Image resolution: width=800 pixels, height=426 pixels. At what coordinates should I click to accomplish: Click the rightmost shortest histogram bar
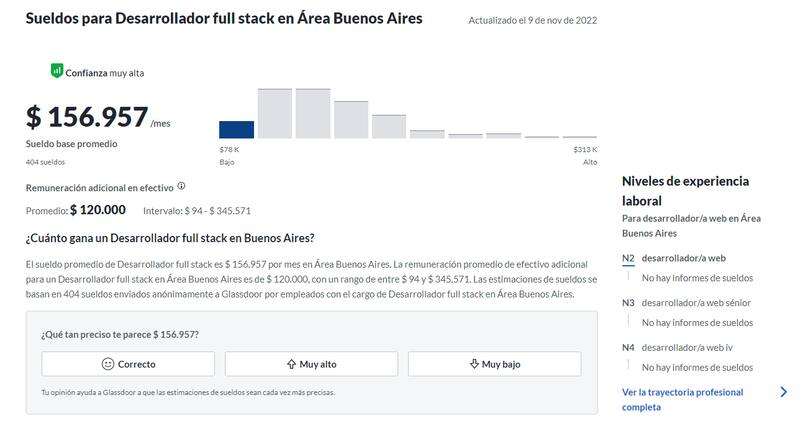click(580, 137)
